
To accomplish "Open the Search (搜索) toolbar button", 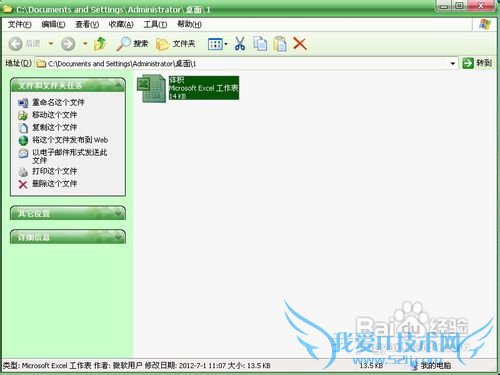I will click(132, 44).
